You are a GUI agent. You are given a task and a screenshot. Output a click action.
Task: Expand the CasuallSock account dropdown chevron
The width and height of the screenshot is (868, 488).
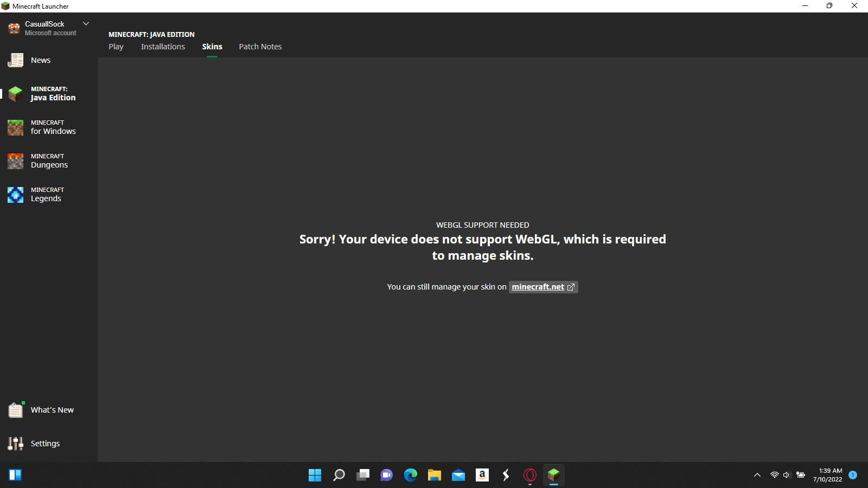coord(86,24)
